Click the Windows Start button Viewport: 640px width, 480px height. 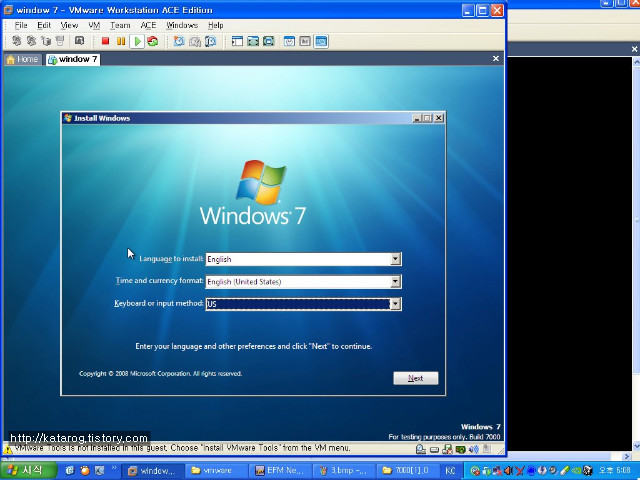click(28, 471)
